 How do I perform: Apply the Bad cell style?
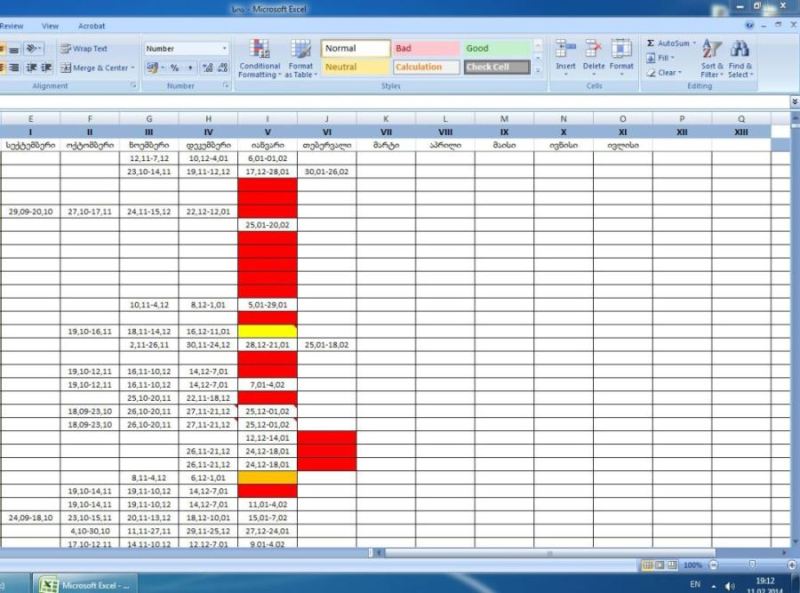426,48
